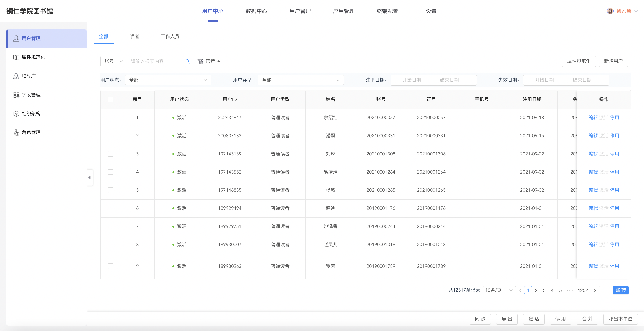Switch to the 读者 tab
Viewport: 644px width, 331px height.
tap(135, 37)
